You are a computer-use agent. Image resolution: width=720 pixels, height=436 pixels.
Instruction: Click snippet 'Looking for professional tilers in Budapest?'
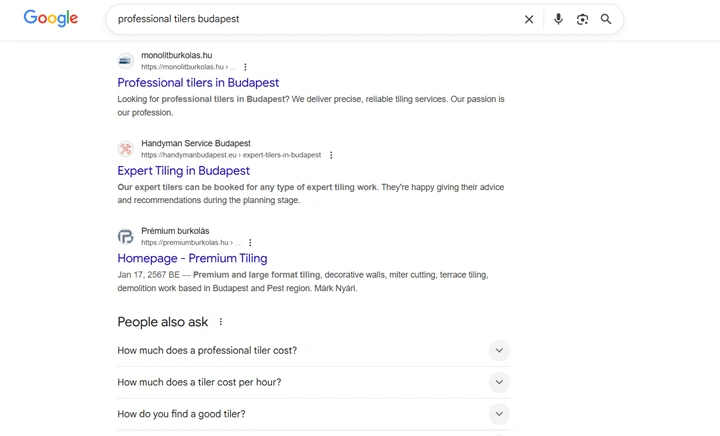(x=311, y=106)
